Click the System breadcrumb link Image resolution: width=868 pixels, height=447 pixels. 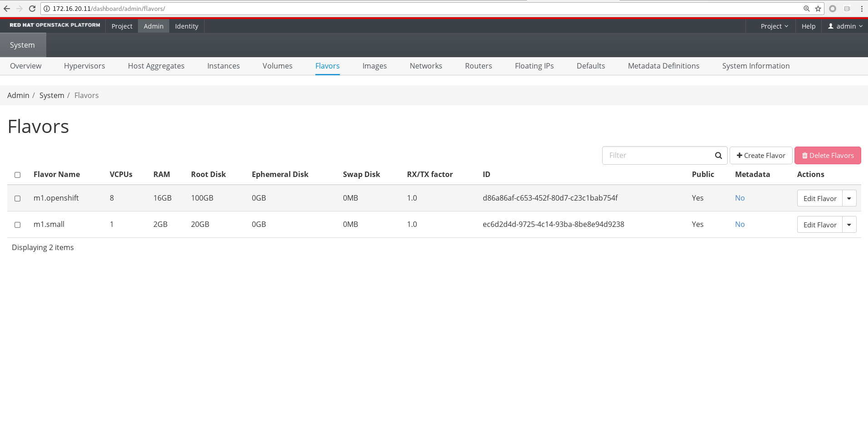point(52,95)
